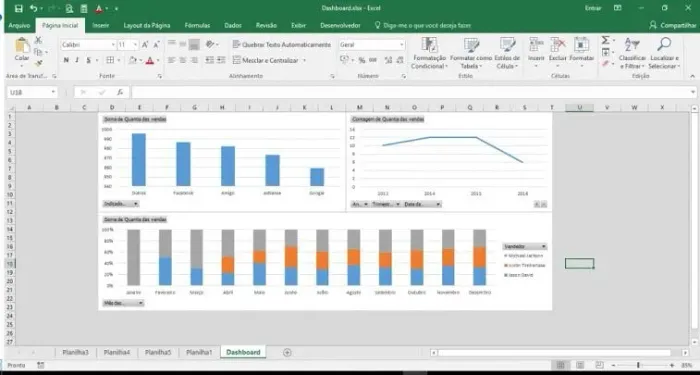Open print preview from Quick Access toolbar
The width and height of the screenshot is (700, 375).
pyautogui.click(x=69, y=8)
